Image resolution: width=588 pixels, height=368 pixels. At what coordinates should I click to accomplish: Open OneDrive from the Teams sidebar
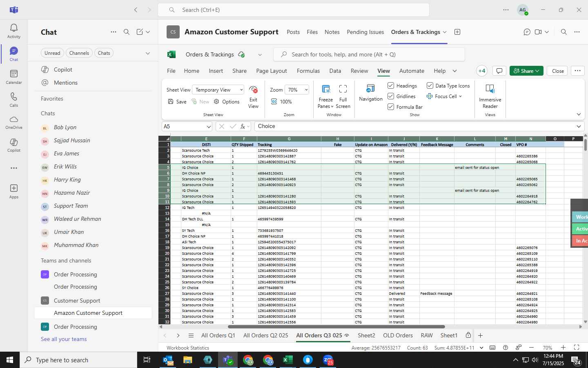point(13,123)
